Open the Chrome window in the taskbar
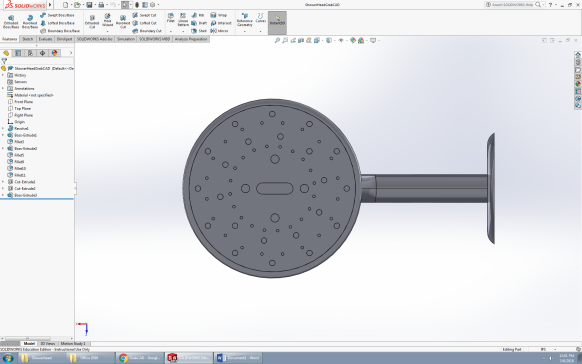Viewport: 582px width, 364px height. 140,358
